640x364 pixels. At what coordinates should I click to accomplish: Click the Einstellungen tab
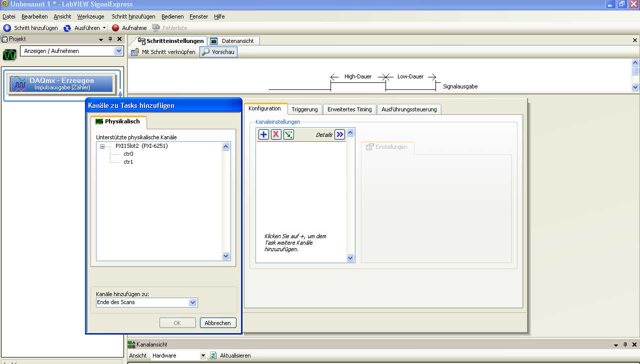pyautogui.click(x=387, y=147)
